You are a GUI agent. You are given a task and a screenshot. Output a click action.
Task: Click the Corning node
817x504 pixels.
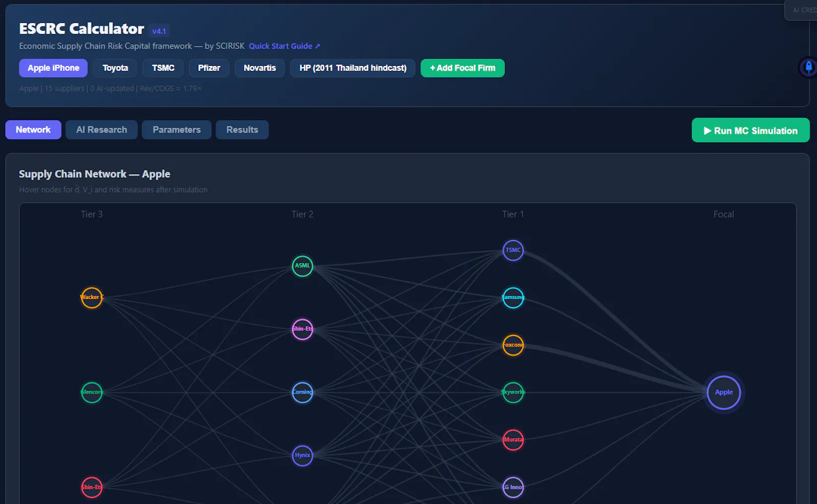click(x=302, y=392)
